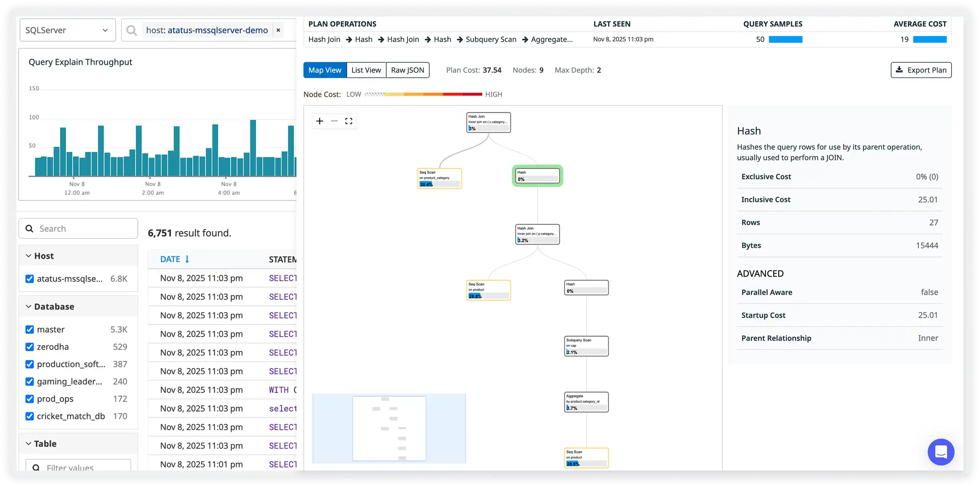
Task: Click the search magnifier in the top query bar
Action: tap(131, 30)
